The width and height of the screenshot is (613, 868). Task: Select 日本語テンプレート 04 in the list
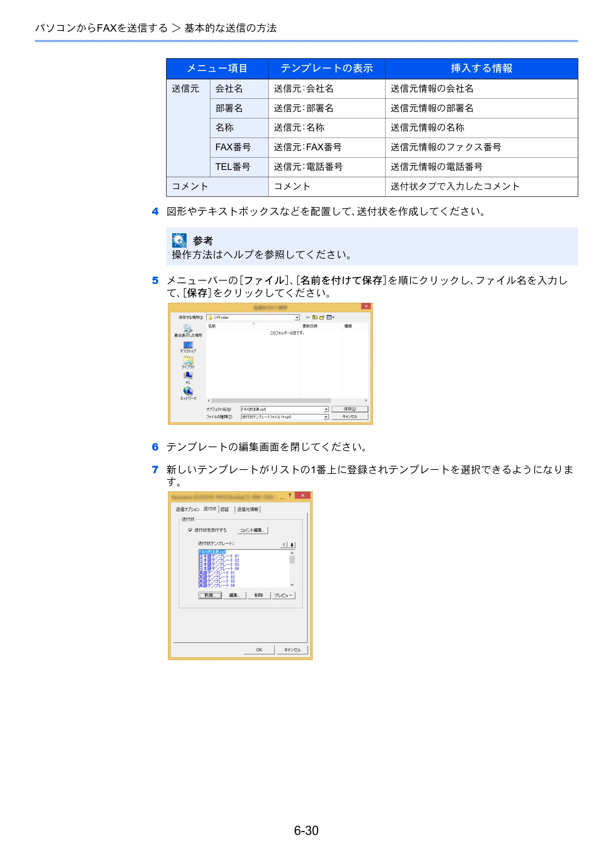pyautogui.click(x=219, y=569)
